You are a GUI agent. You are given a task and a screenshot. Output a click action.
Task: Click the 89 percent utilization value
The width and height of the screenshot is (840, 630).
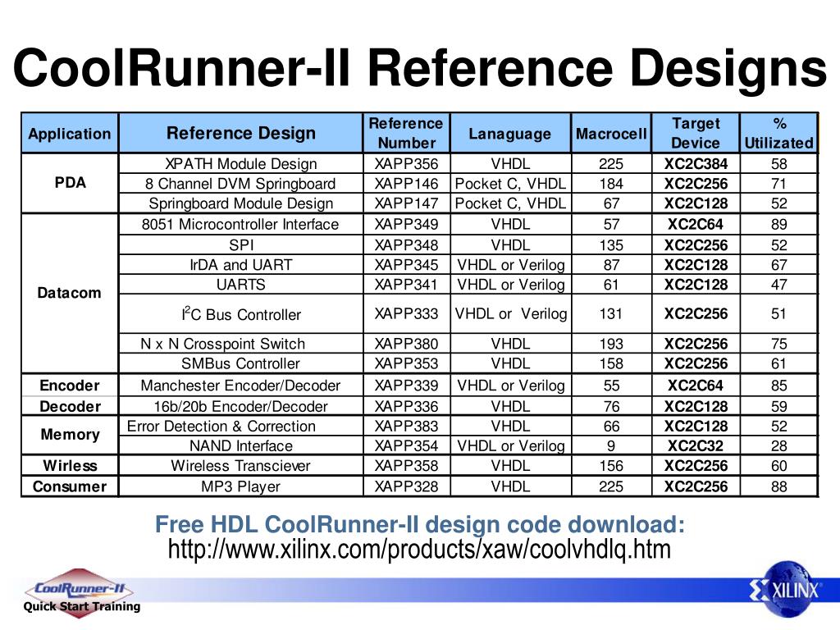(x=779, y=224)
